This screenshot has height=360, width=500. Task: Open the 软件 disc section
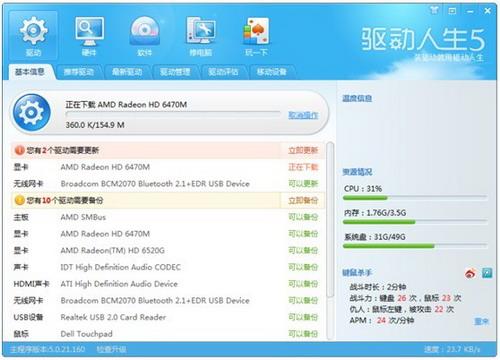tap(145, 35)
